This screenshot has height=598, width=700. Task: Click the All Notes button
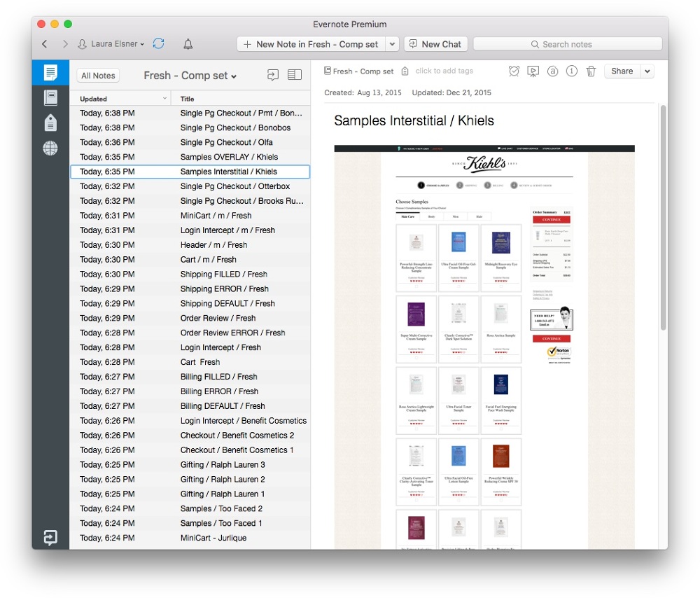click(x=98, y=76)
